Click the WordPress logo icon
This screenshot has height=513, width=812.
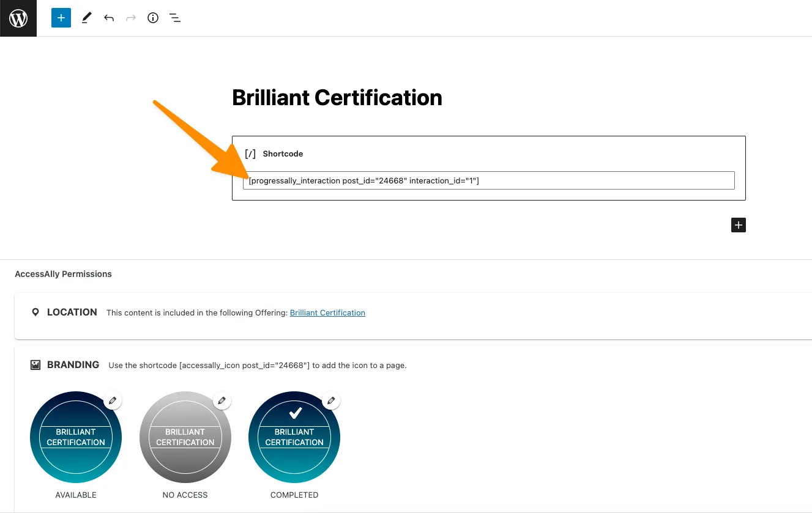pyautogui.click(x=18, y=18)
